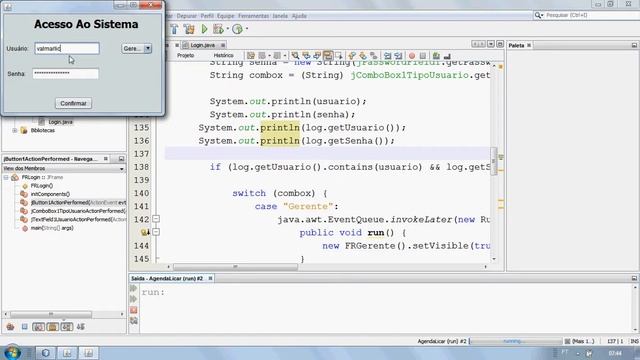640x360 pixels.
Task: Select Login.java in the project tree
Action: 60,122
